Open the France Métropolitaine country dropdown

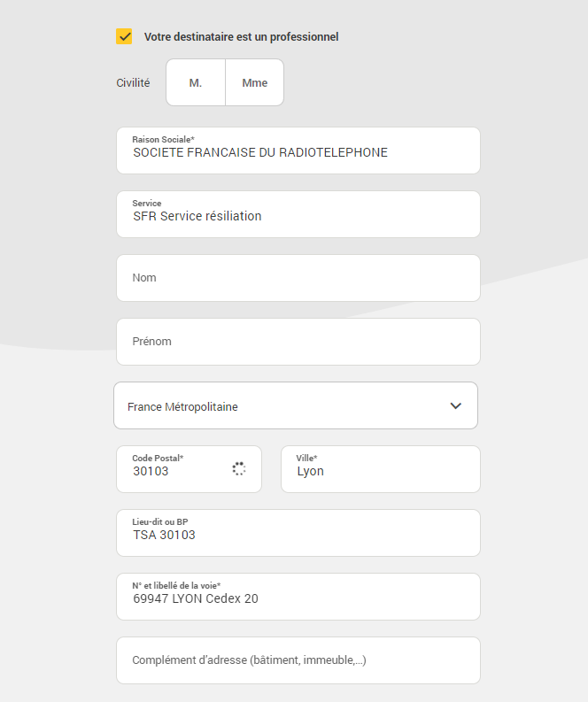[x=283, y=406]
